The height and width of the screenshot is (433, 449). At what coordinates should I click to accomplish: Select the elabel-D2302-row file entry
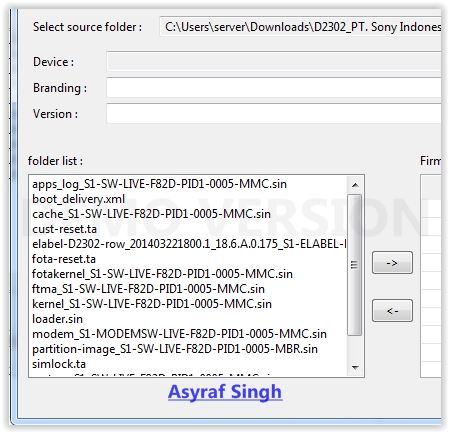tap(189, 244)
